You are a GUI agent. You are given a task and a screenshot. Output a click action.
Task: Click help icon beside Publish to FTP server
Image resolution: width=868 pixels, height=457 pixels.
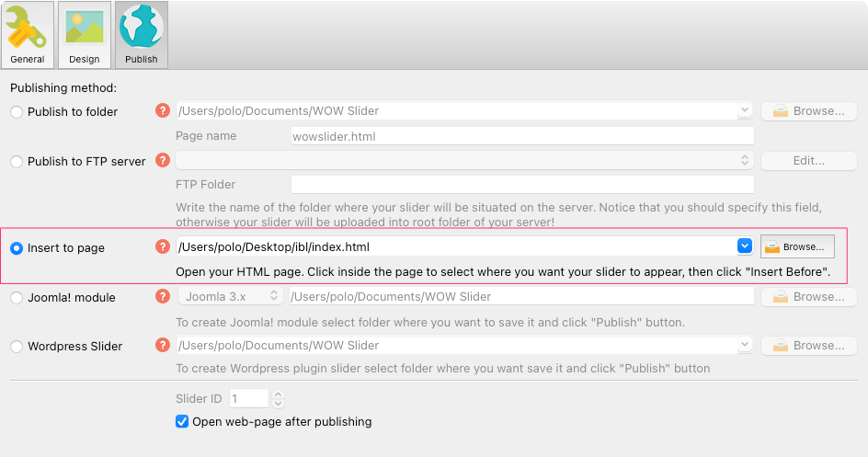164,160
